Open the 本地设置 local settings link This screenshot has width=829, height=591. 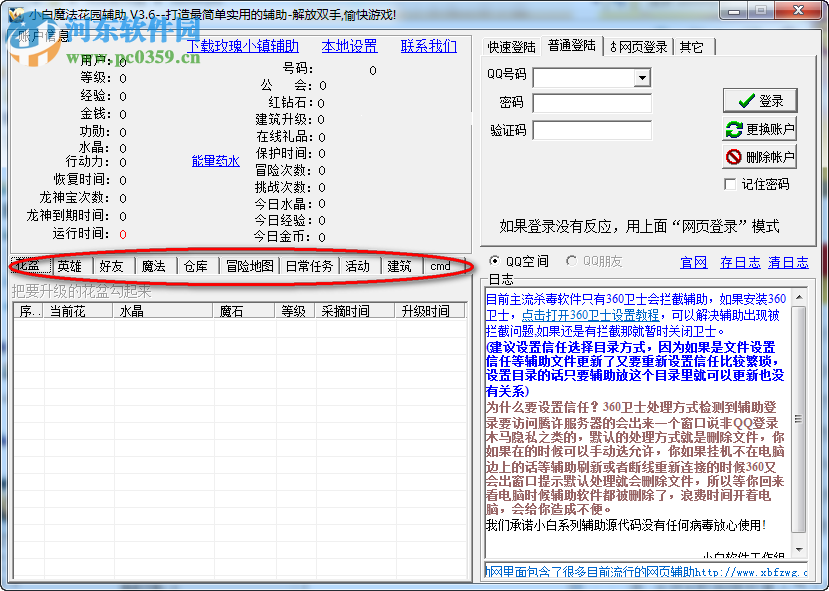(x=349, y=46)
